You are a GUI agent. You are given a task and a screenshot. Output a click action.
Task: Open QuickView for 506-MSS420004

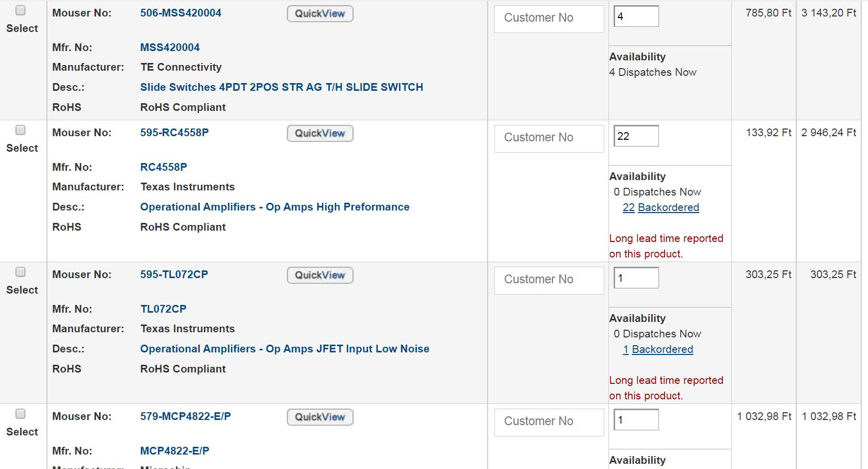coord(320,14)
